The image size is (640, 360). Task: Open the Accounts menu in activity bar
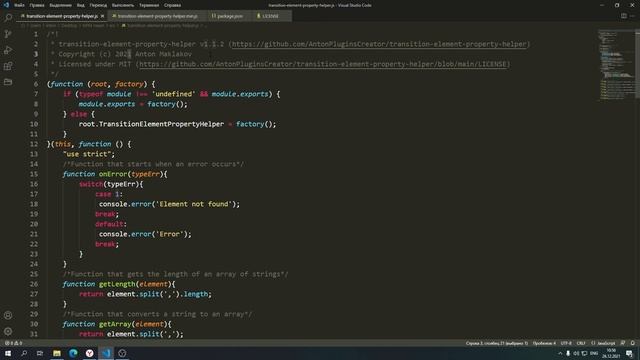pos(8,315)
